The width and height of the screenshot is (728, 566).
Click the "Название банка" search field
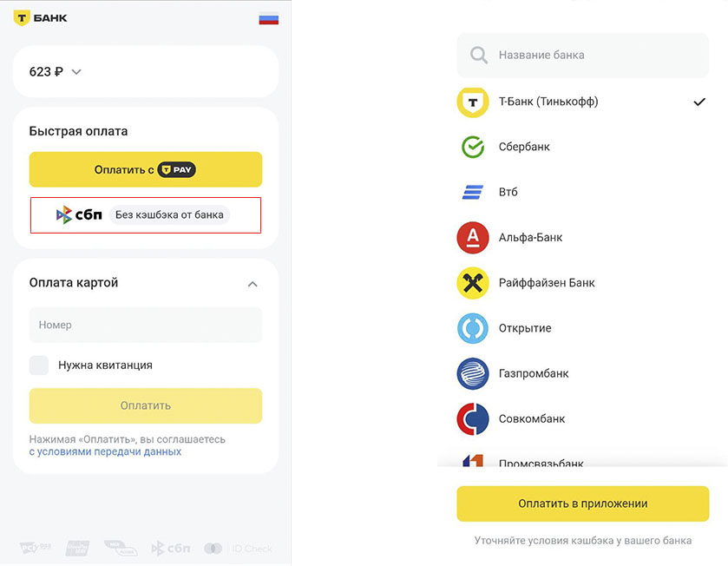pos(583,55)
